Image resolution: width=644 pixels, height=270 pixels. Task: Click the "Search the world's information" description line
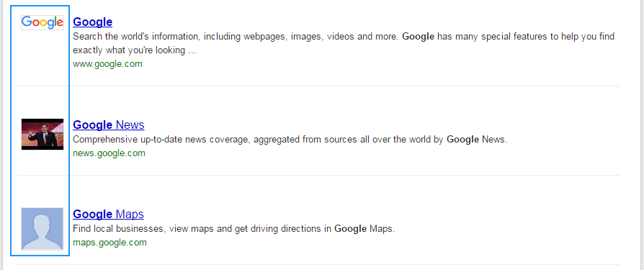click(344, 37)
